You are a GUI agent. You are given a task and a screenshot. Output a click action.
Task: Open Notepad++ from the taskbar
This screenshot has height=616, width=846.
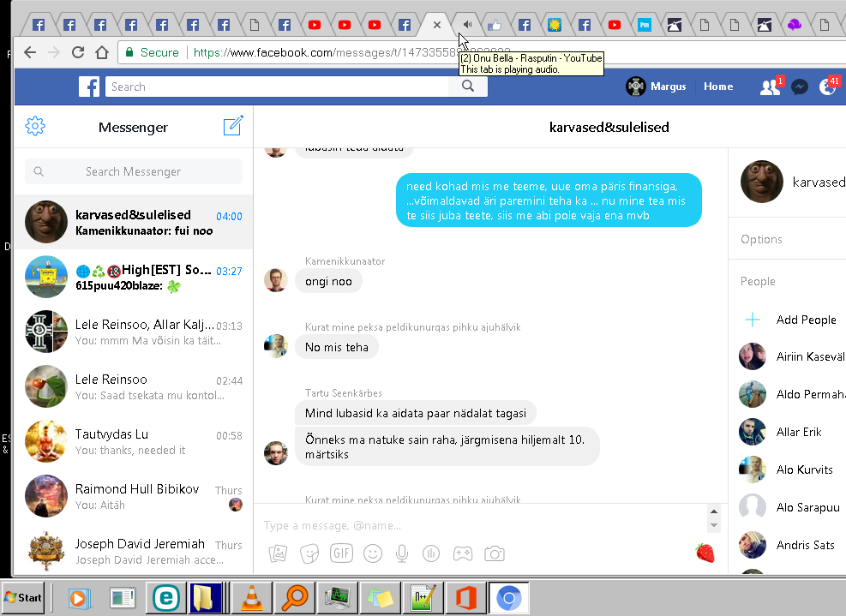(x=423, y=598)
